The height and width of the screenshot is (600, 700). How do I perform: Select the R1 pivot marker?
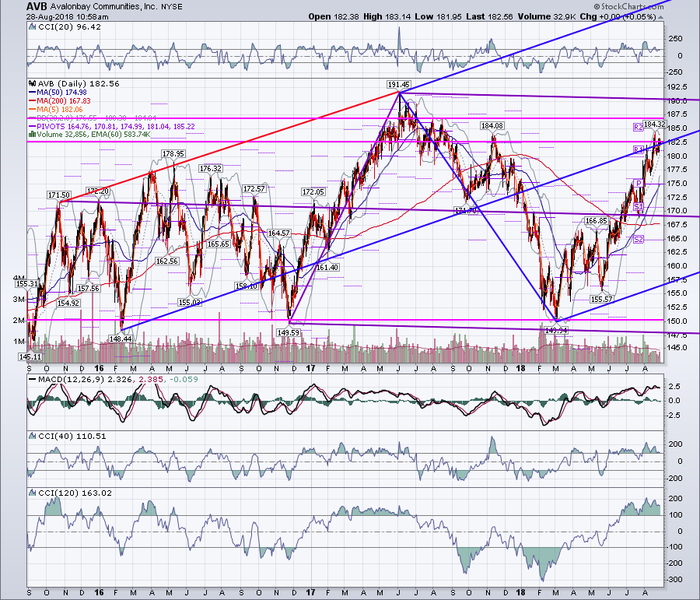pyautogui.click(x=638, y=149)
